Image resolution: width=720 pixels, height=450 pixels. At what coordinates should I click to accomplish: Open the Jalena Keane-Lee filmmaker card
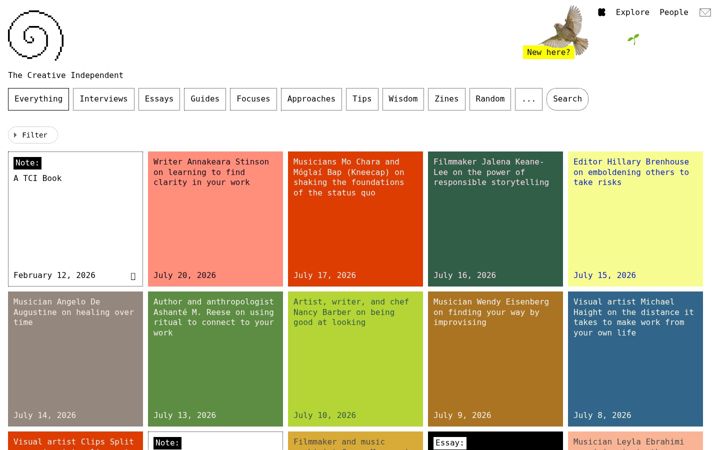(495, 219)
